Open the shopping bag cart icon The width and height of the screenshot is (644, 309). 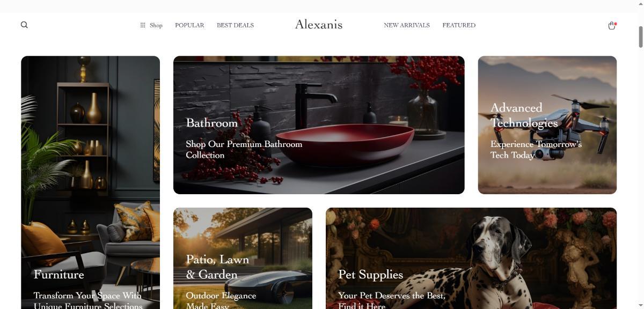click(x=611, y=25)
